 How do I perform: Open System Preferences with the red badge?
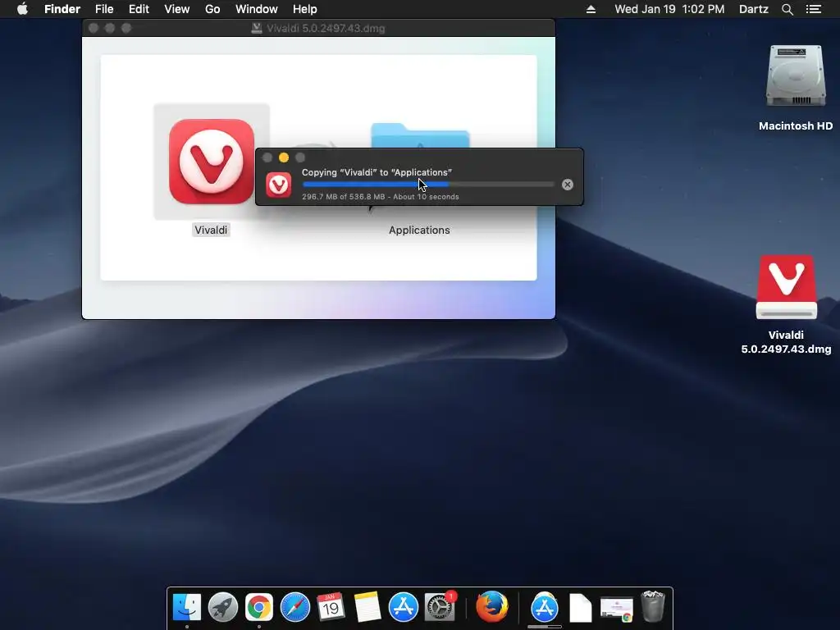tap(440, 607)
